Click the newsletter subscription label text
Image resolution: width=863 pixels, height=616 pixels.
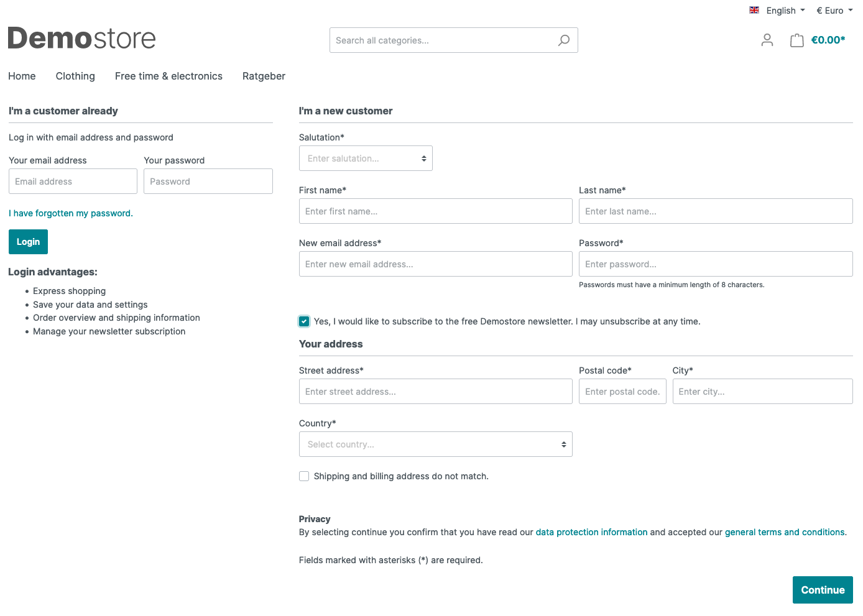click(x=507, y=321)
